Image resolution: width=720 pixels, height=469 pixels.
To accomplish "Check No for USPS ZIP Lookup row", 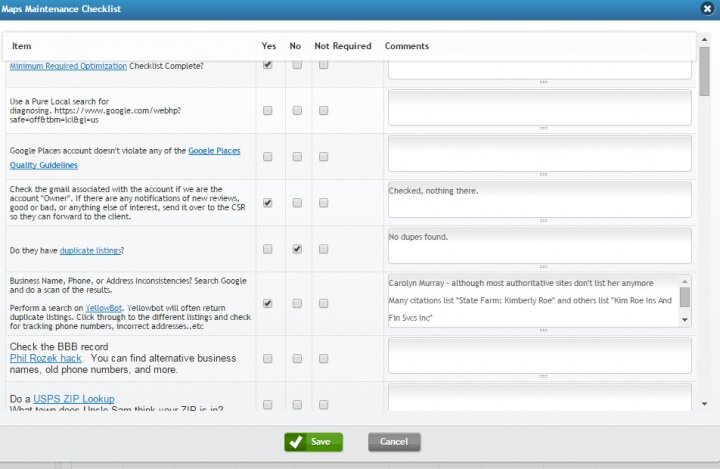I will click(x=297, y=404).
